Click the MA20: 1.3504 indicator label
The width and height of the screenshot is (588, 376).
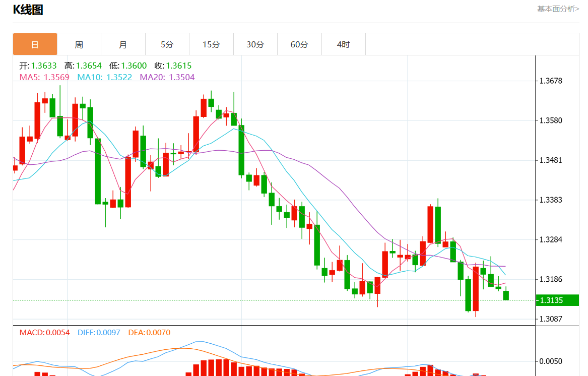point(167,77)
